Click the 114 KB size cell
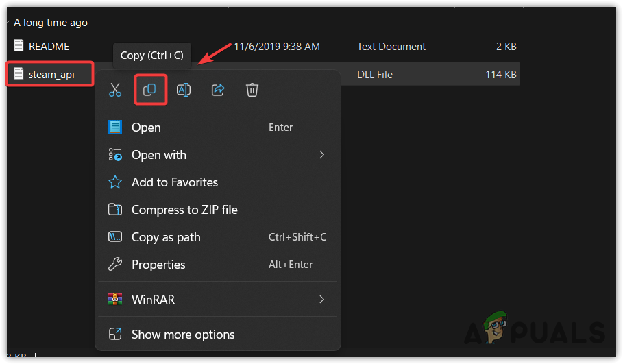623x364 pixels. pos(501,74)
